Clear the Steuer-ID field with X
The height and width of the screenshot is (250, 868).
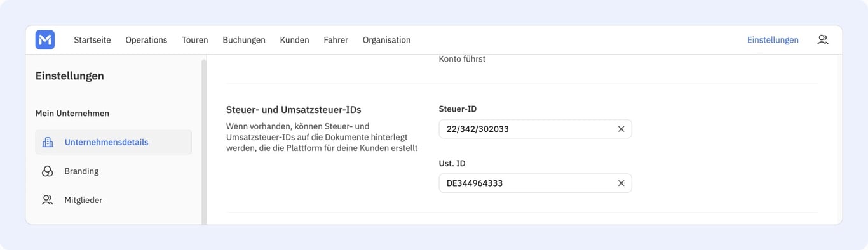(x=621, y=129)
